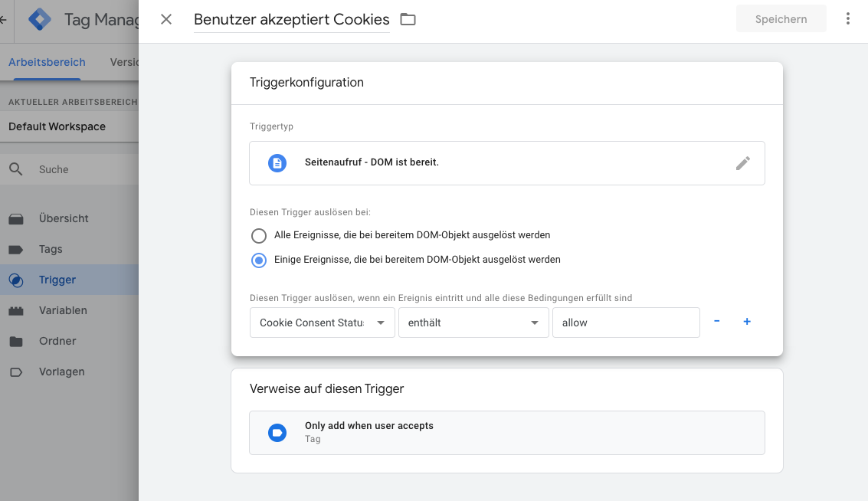This screenshot has width=868, height=501.
Task: Close the trigger editor with X icon
Action: pyautogui.click(x=166, y=19)
